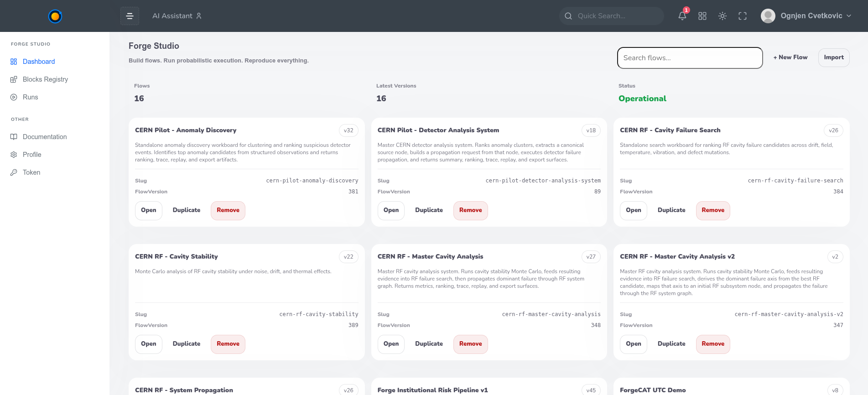The image size is (868, 395).
Task: Enter fullscreen mode icon
Action: 743,16
